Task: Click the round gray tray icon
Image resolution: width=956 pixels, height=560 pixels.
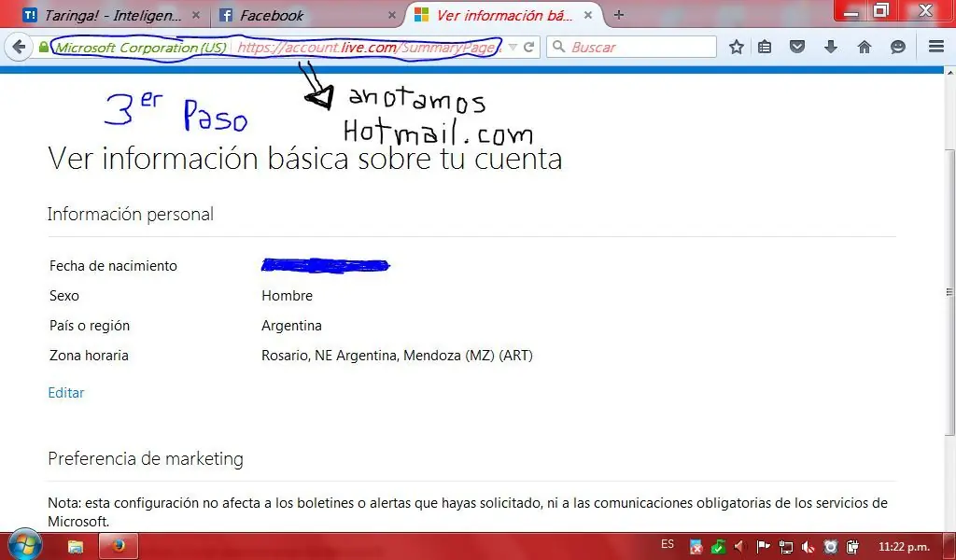Action: pos(830,547)
